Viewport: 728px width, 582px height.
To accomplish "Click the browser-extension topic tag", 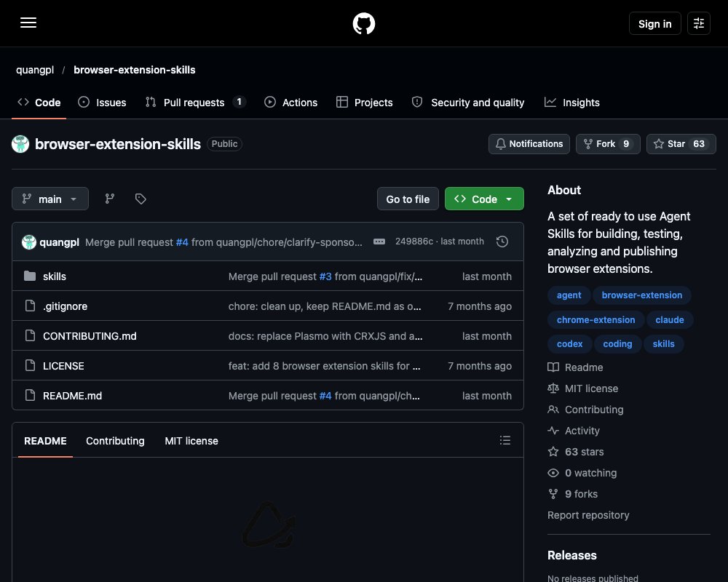I will tap(641, 295).
